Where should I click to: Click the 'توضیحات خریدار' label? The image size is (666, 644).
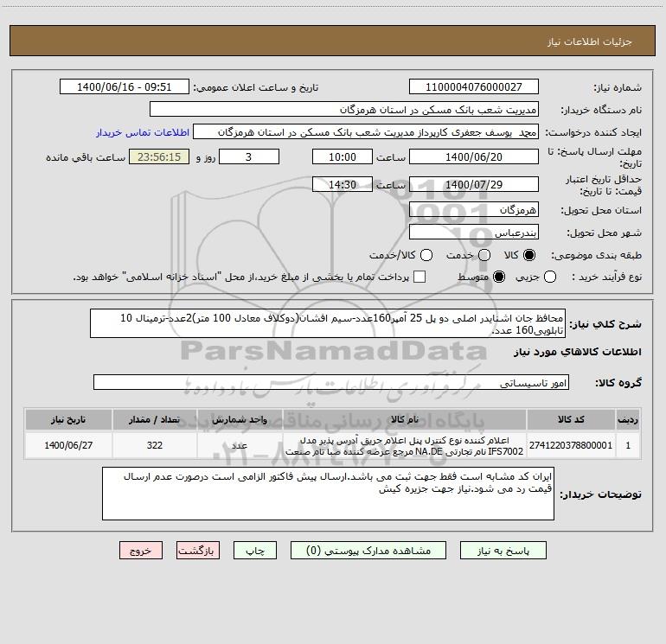pyautogui.click(x=600, y=494)
